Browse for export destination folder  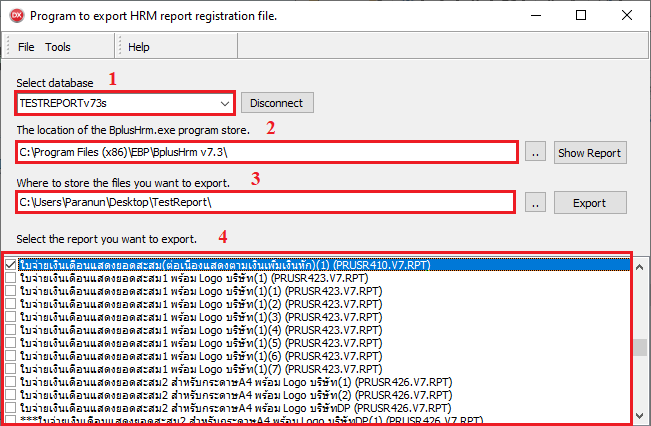pos(537,203)
